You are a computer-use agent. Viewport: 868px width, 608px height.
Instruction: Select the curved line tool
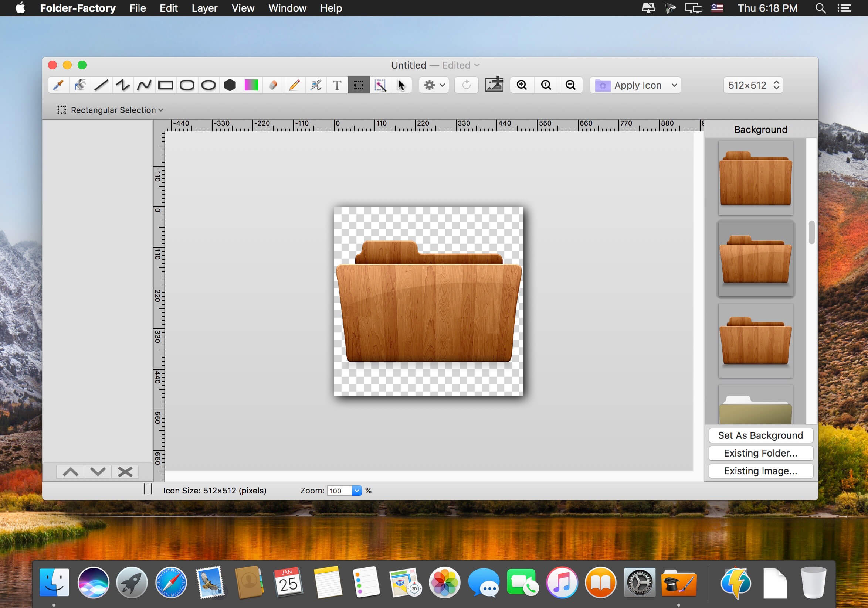(144, 85)
